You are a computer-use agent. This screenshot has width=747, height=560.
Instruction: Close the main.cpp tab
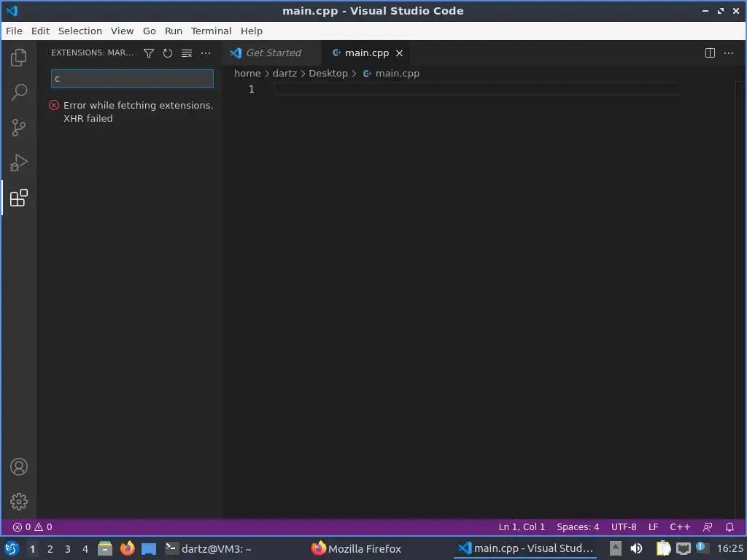(399, 53)
